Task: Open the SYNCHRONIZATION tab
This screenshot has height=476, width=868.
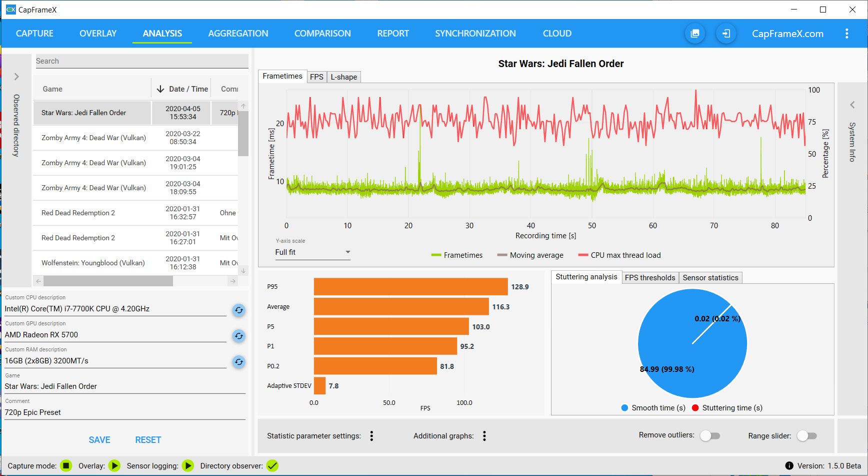Action: (475, 34)
